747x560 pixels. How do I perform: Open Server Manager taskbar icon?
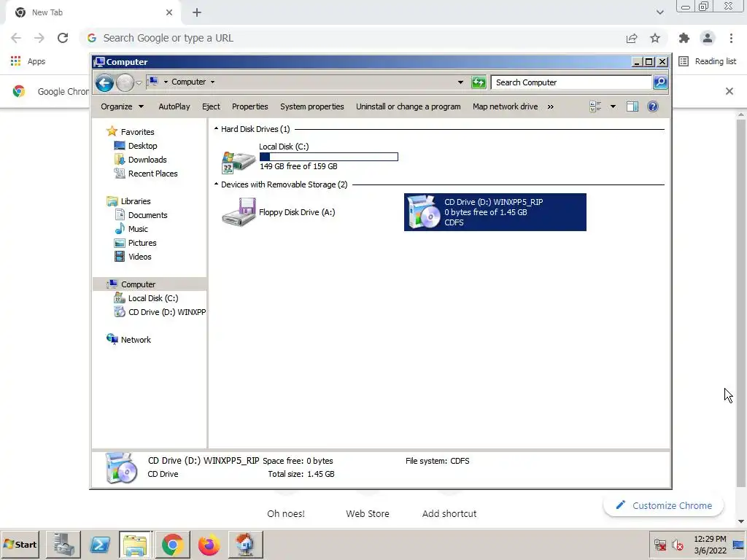pyautogui.click(x=63, y=544)
